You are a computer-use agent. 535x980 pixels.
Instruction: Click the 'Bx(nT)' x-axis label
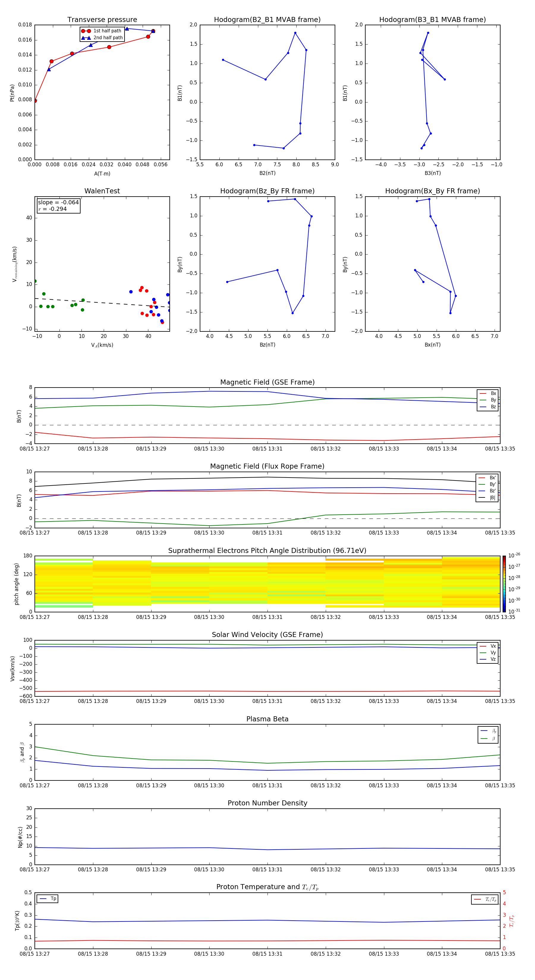(x=432, y=345)
